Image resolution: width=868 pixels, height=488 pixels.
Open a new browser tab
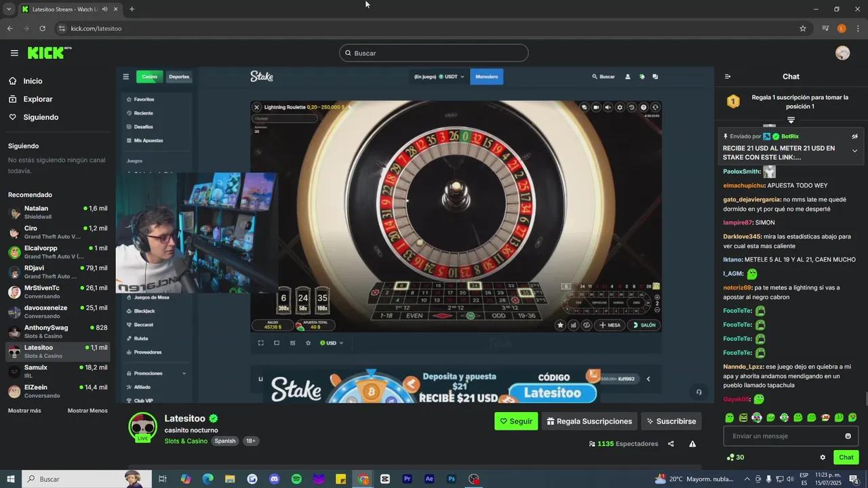click(132, 9)
